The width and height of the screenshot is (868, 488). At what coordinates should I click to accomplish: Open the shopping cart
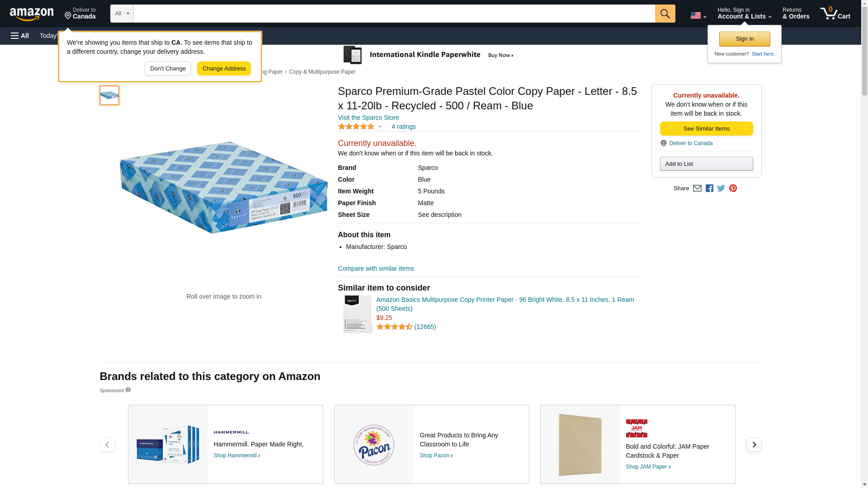click(x=835, y=14)
